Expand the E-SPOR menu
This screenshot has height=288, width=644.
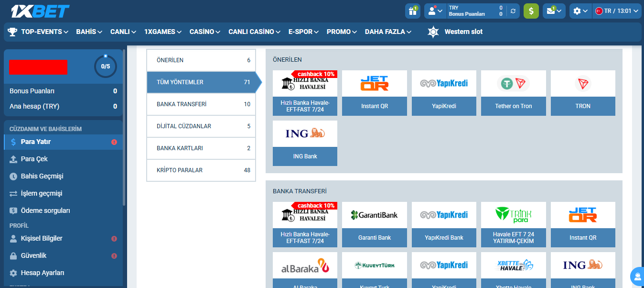click(x=304, y=32)
